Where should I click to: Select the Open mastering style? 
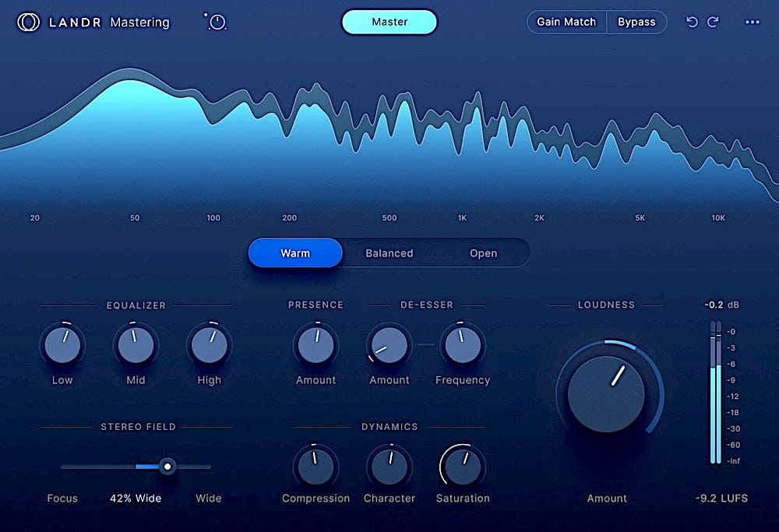[x=483, y=252]
